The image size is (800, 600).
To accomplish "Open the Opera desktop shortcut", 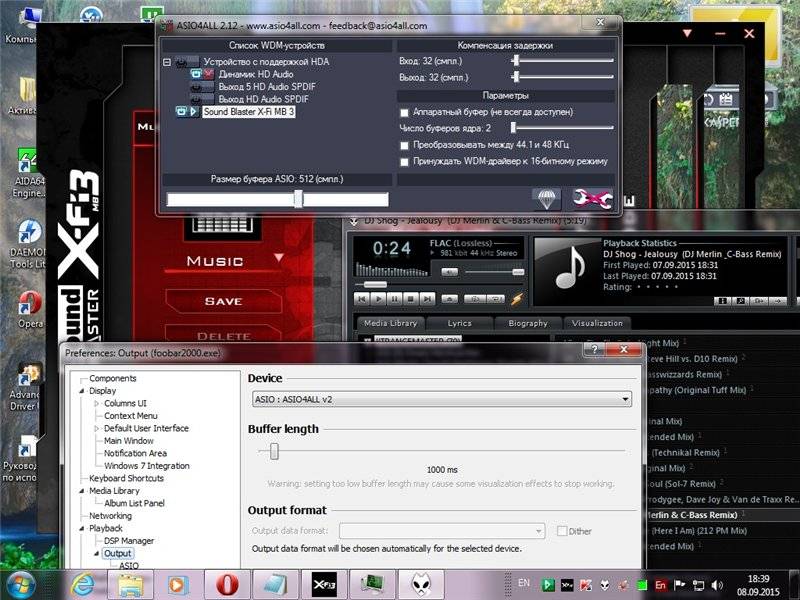I will pos(30,309).
